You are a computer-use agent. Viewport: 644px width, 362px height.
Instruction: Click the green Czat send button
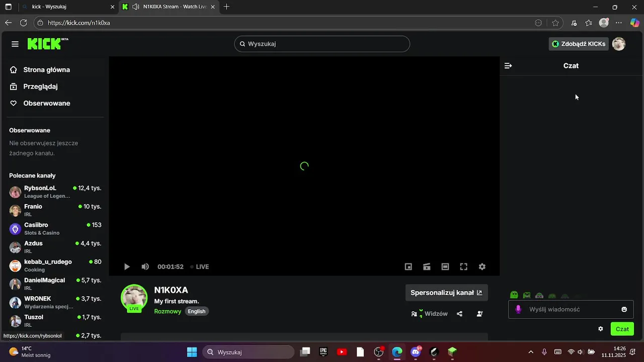click(622, 329)
